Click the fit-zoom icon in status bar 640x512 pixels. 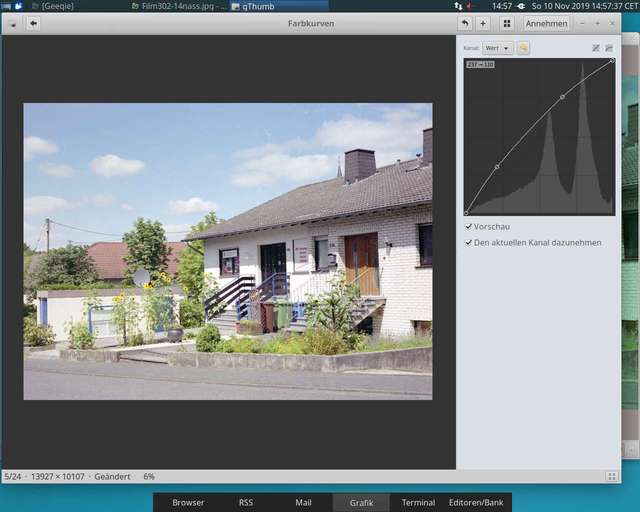(x=611, y=477)
